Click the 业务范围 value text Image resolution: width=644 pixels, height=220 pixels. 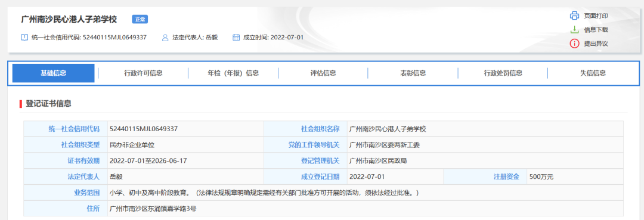264,193
